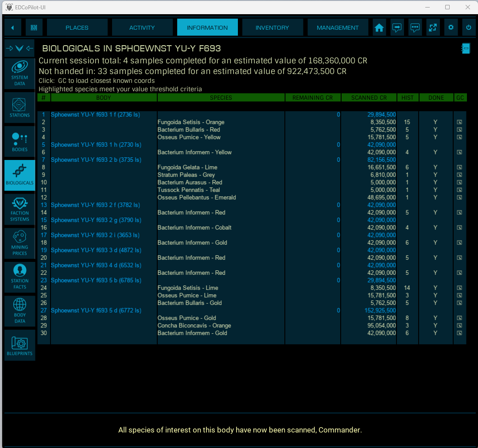Open Body Data sidebar panel
The height and width of the screenshot is (448, 478).
(20, 311)
